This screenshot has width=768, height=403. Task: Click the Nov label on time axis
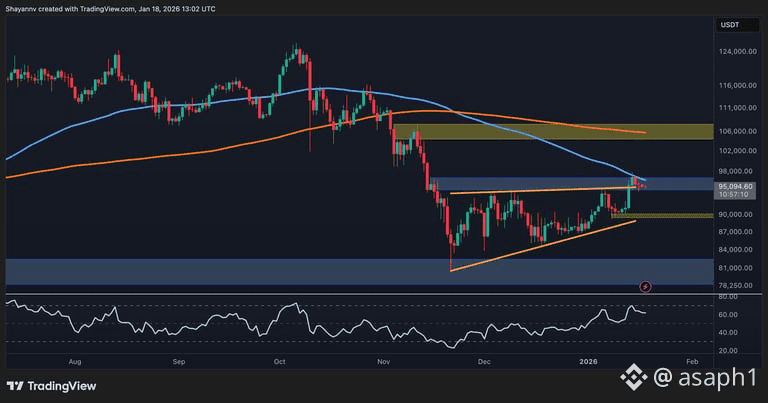(384, 362)
